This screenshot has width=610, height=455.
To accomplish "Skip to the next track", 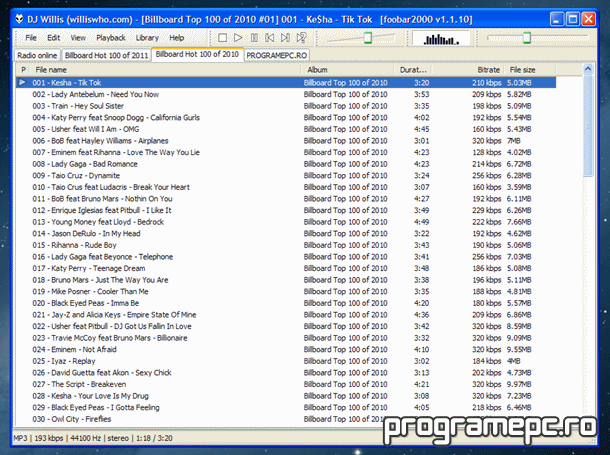I will click(285, 38).
